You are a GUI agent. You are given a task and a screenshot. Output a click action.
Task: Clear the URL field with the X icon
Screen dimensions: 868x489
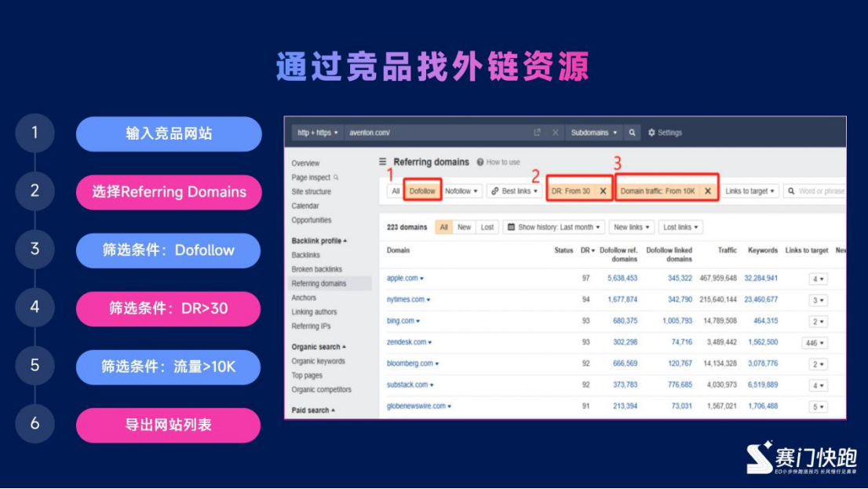click(556, 133)
